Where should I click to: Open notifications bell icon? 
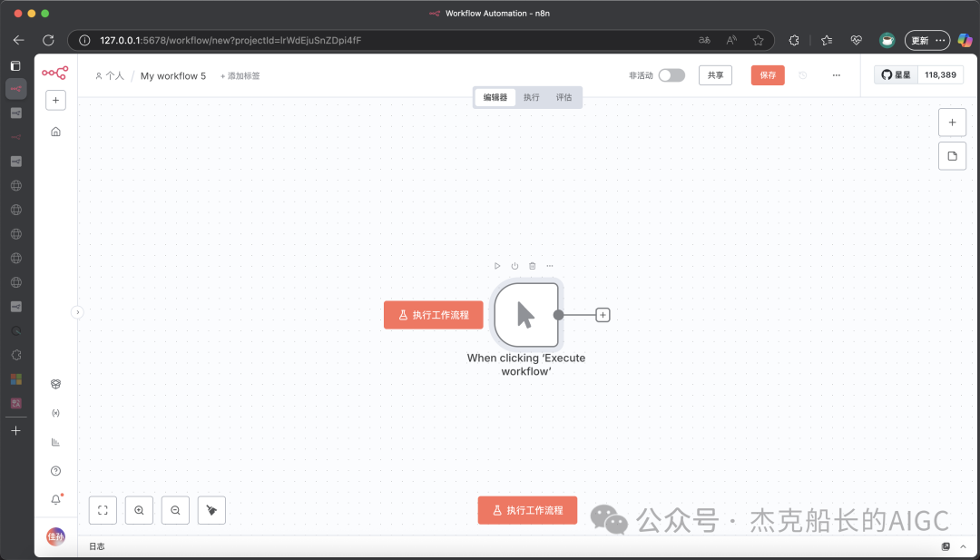[x=55, y=499]
